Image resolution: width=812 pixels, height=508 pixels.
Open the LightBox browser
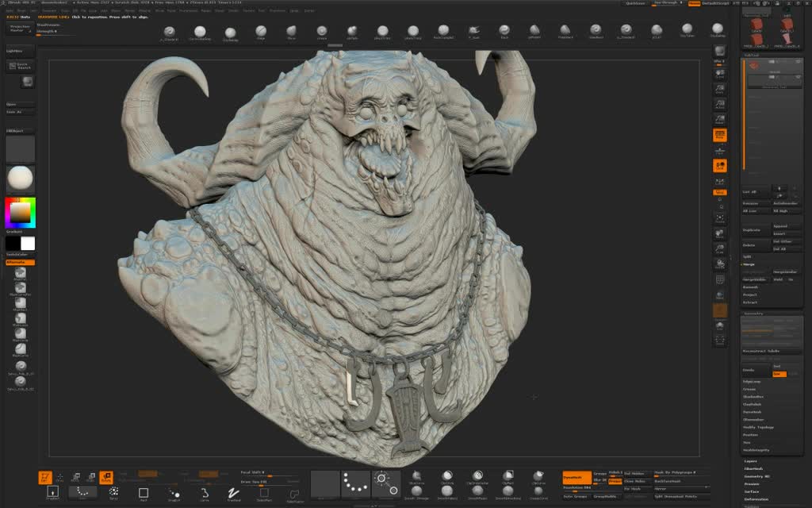[x=20, y=51]
